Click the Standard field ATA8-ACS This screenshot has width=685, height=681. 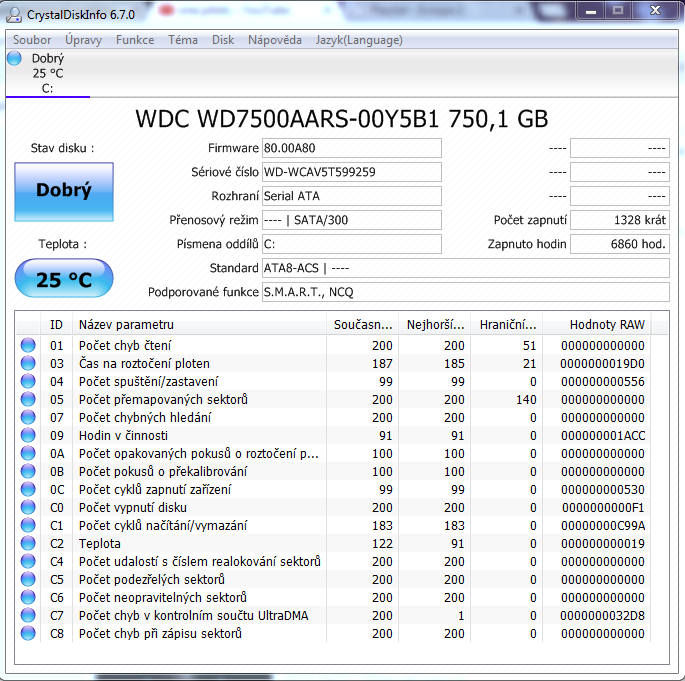(x=466, y=268)
